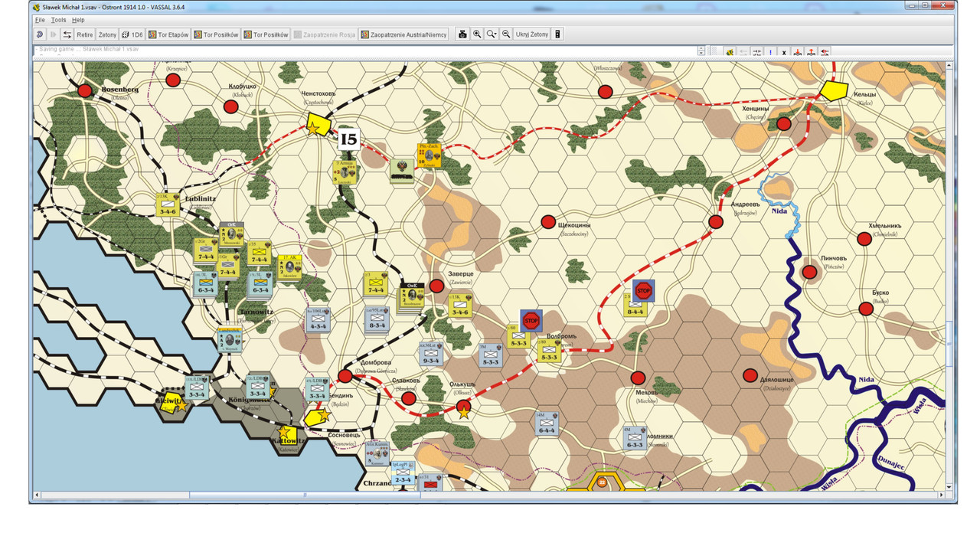Image resolution: width=980 pixels, height=546 pixels.
Task: Click the greyed left-arrow map icon
Action: point(743,52)
